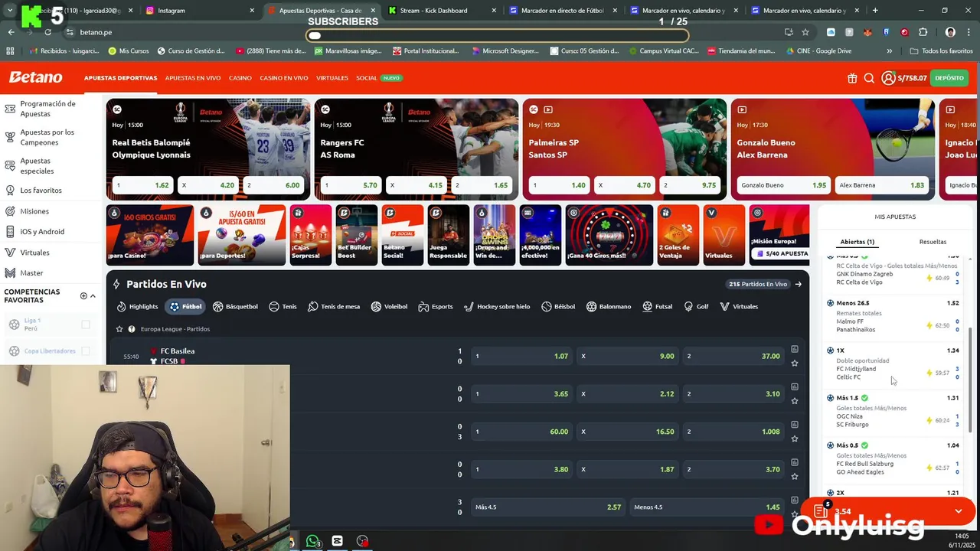The width and height of the screenshot is (980, 551).
Task: Bookmark this page with star icon
Action: pyautogui.click(x=805, y=32)
